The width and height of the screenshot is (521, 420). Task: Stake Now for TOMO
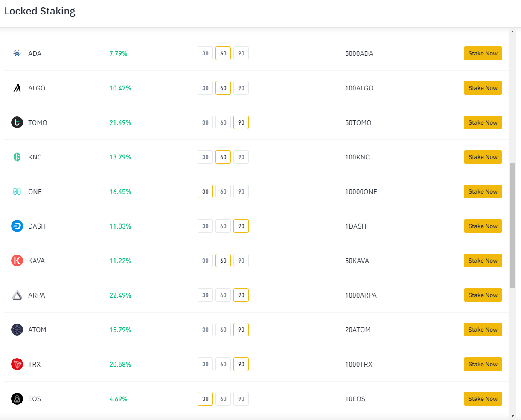click(x=483, y=122)
